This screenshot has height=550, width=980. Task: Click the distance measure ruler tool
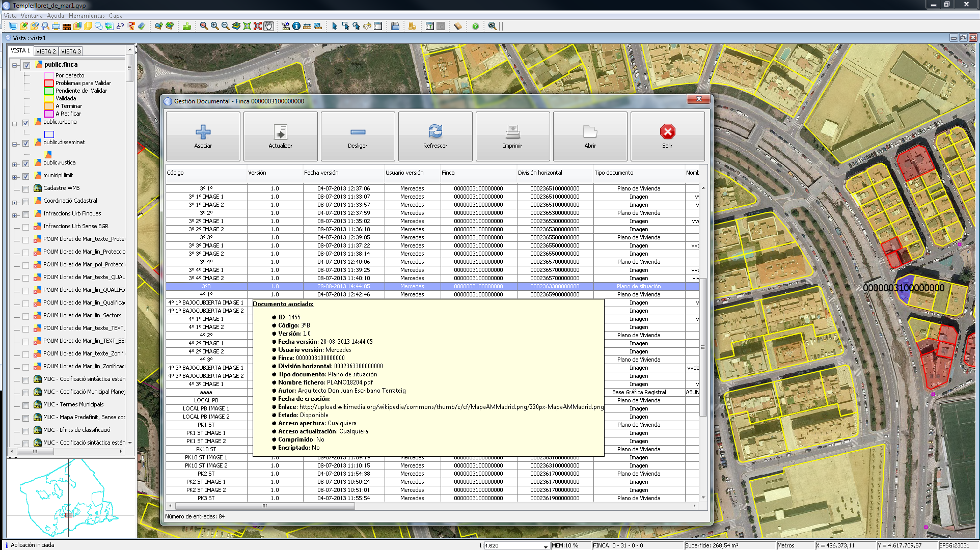coord(307,26)
